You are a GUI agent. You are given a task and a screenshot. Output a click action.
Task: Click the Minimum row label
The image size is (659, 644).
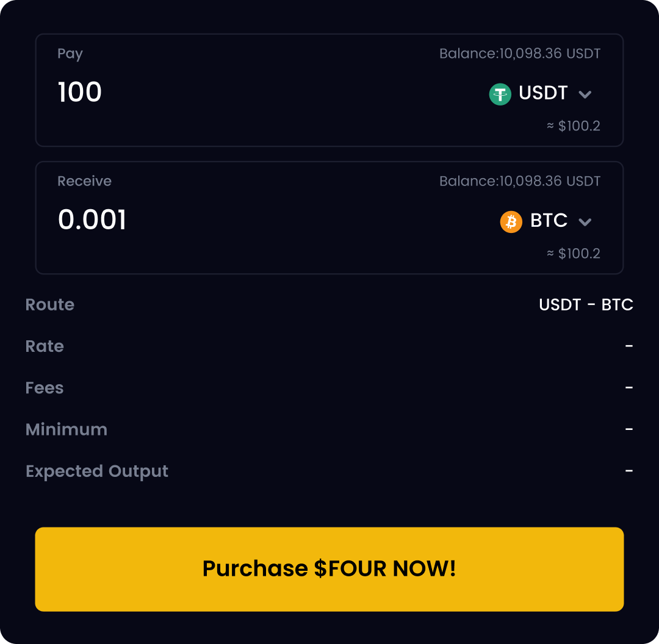tap(67, 429)
